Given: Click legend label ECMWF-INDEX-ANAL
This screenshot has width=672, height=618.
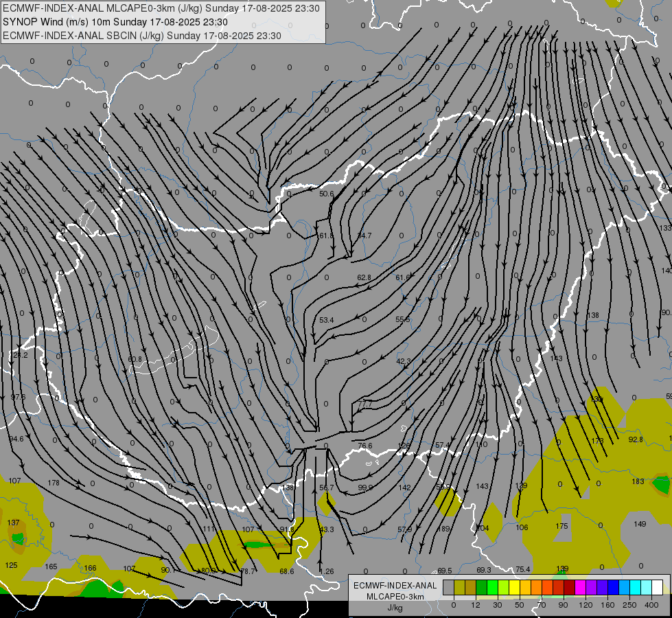Looking at the screenshot, I should coord(395,586).
